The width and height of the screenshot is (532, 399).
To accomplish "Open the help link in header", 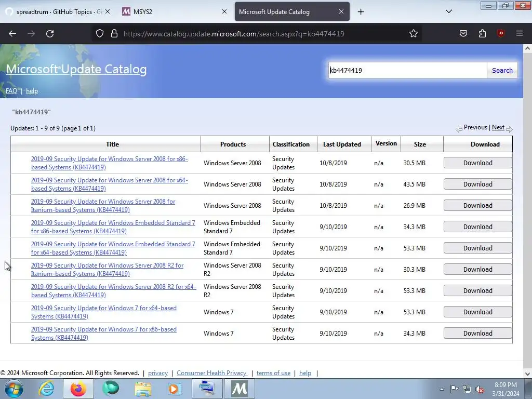I will (x=32, y=91).
